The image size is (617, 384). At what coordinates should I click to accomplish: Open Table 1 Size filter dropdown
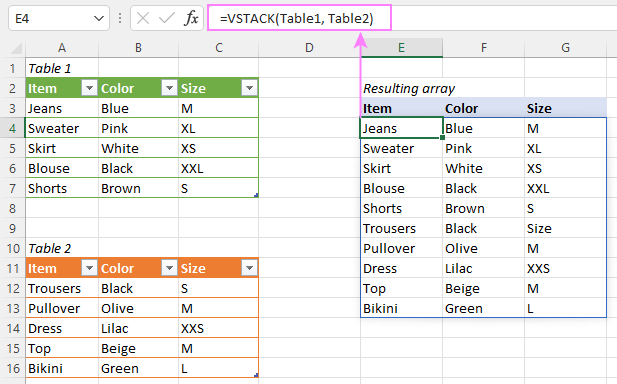pyautogui.click(x=249, y=88)
